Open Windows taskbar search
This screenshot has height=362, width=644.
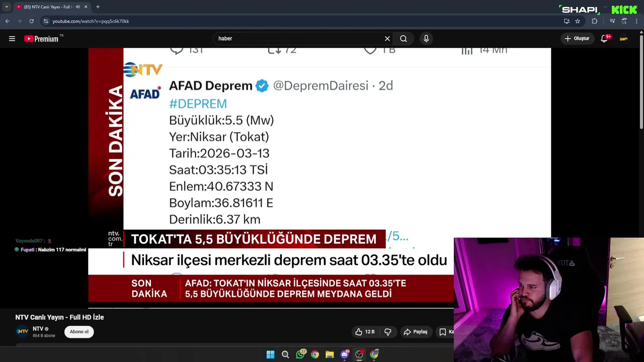tap(285, 354)
